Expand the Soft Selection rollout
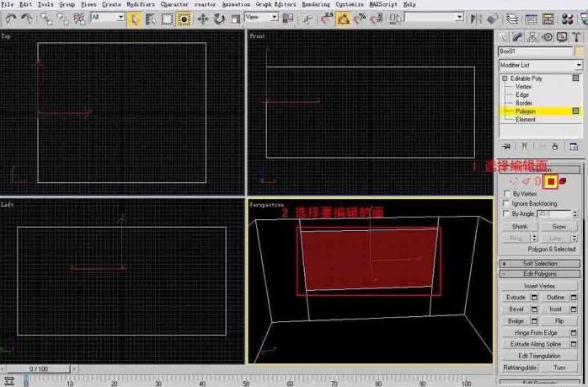Image resolution: width=588 pixels, height=387 pixels. pos(540,264)
